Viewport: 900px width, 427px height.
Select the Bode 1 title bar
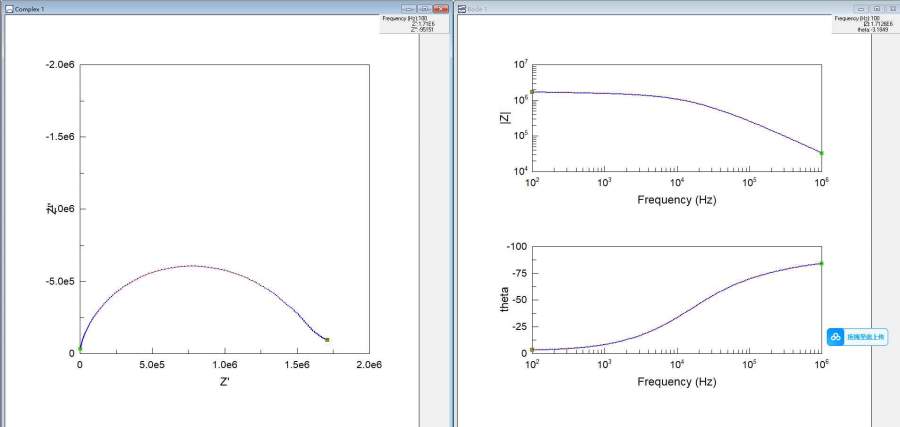pyautogui.click(x=650, y=8)
